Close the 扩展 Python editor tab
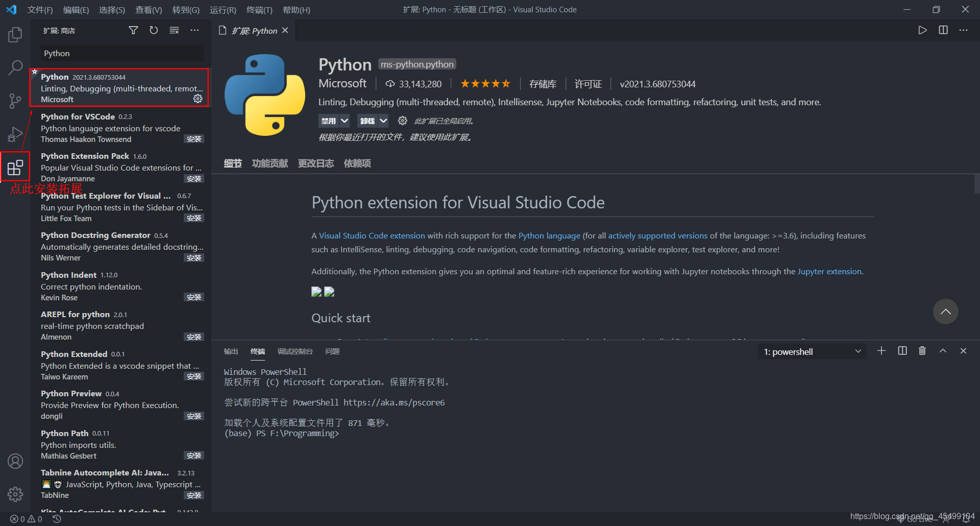This screenshot has height=526, width=980. click(285, 31)
